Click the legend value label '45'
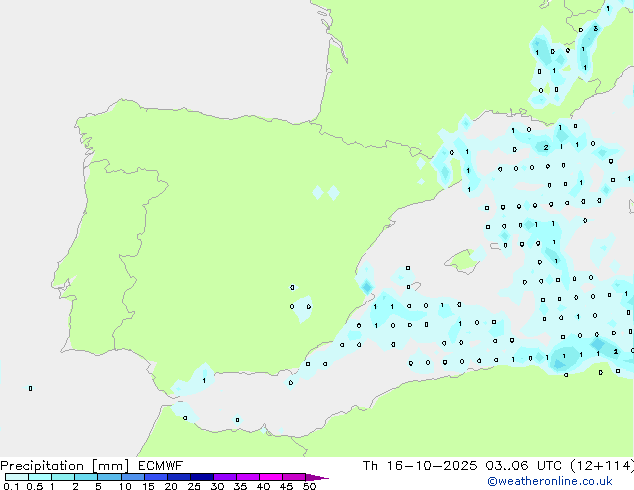 click(x=286, y=486)
